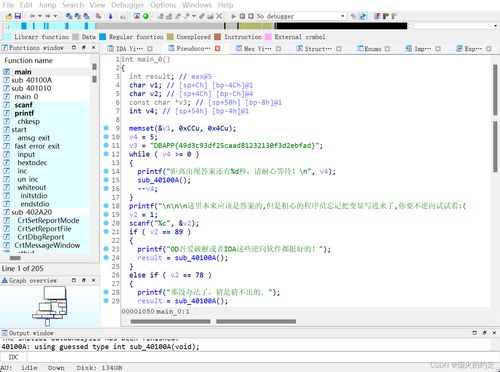Toggle breakpoint dot on line 23
Screen dimensions: 500x372
tap(106, 249)
